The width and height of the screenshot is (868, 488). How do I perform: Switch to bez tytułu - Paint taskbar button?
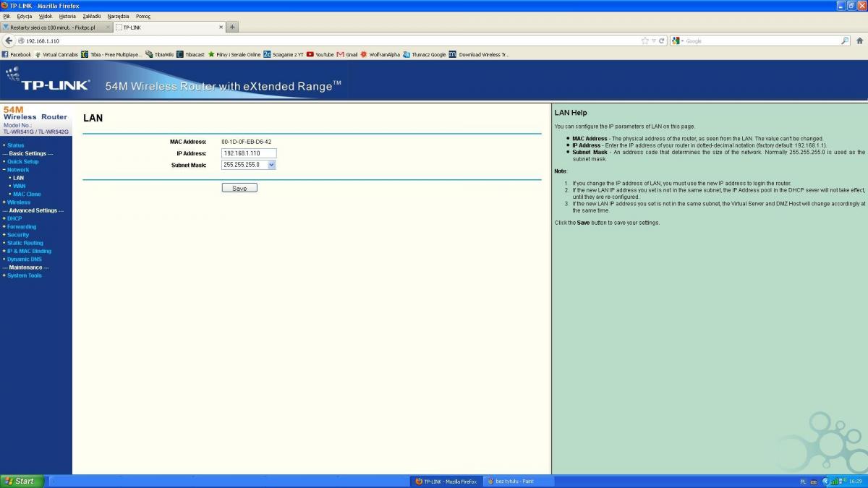point(519,481)
